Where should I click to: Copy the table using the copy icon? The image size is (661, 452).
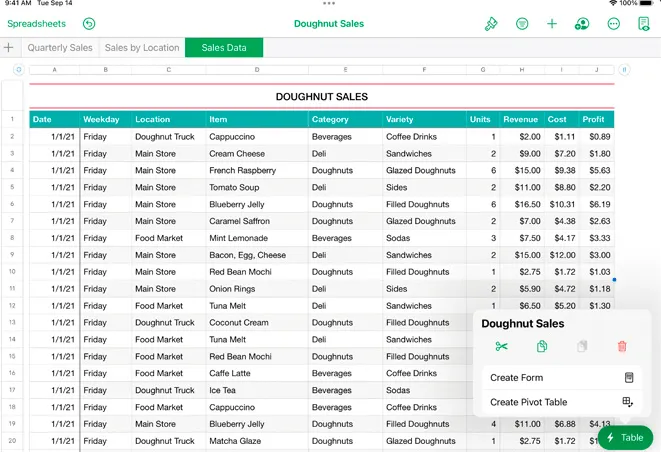pos(542,347)
